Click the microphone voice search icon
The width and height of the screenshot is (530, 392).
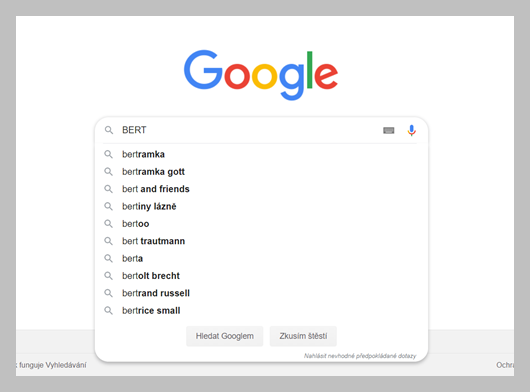411,130
